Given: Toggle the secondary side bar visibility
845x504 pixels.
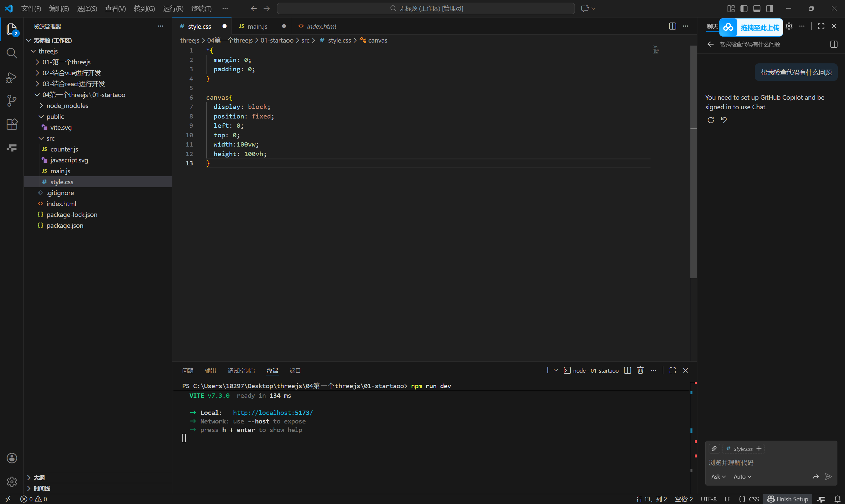Looking at the screenshot, I should [770, 9].
